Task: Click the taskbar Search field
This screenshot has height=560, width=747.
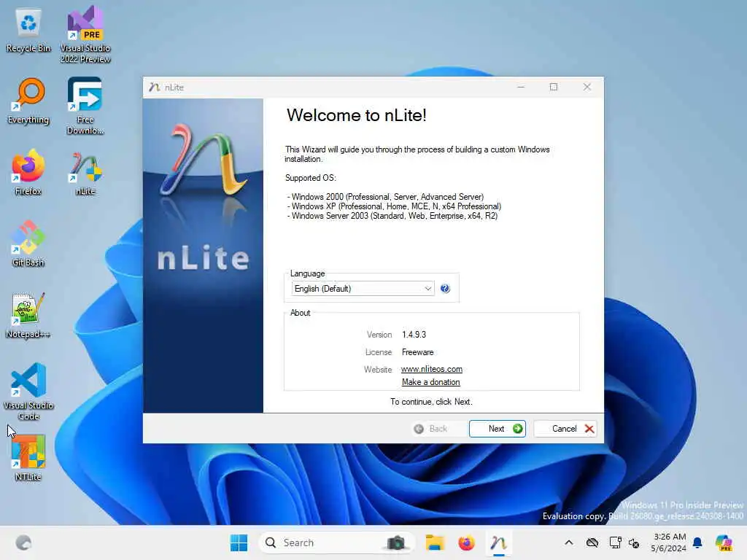Action: [x=336, y=542]
